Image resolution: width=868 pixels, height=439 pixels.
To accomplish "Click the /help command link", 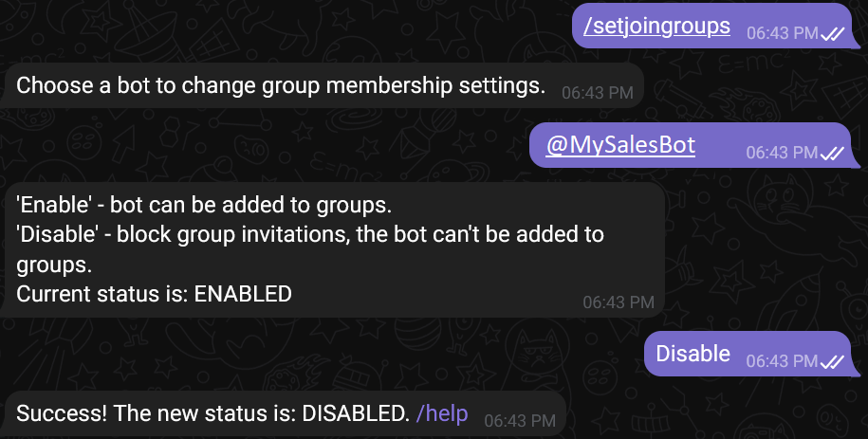I will click(x=442, y=412).
